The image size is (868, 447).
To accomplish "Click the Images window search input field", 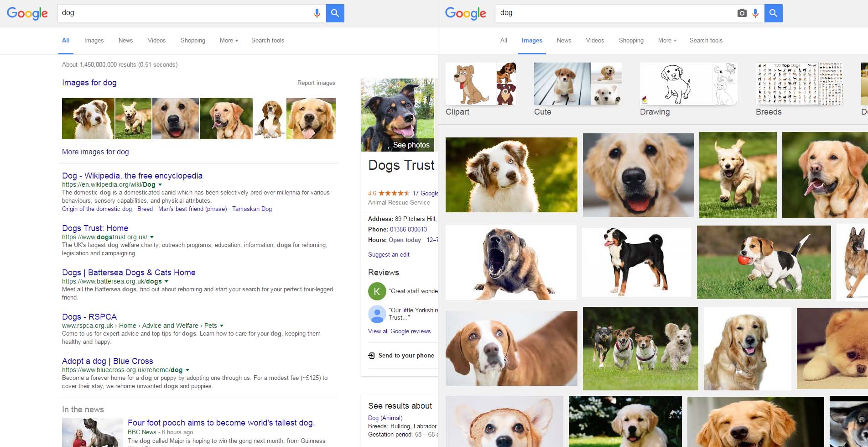I will [616, 13].
